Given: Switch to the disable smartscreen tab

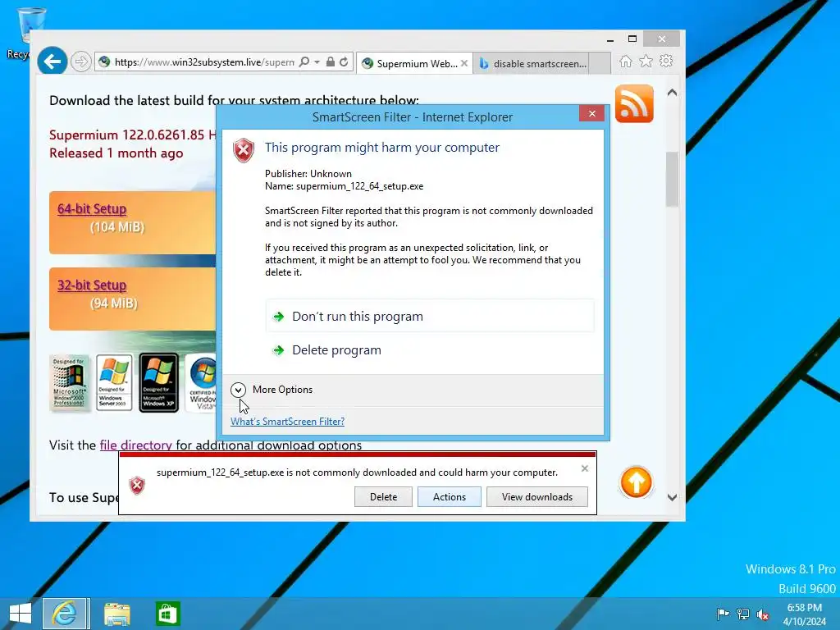Looking at the screenshot, I should tap(533, 63).
